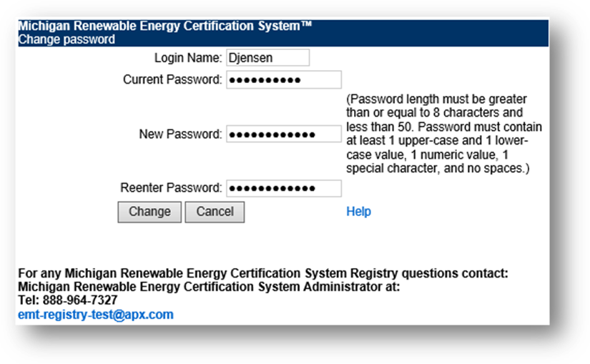Image resolution: width=590 pixels, height=364 pixels.
Task: Click the emt-registry-test@apx.com email link
Action: (x=96, y=315)
